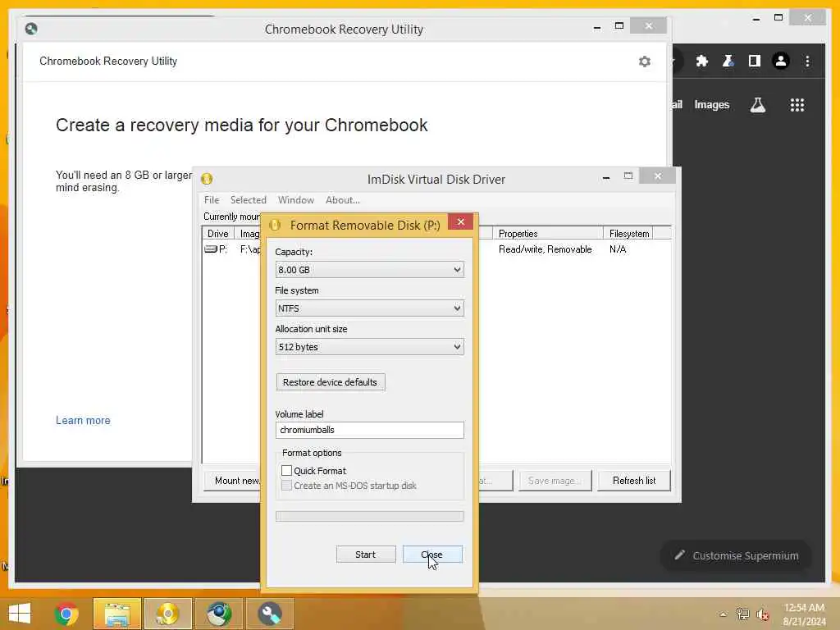This screenshot has width=840, height=630.
Task: Open the File system dropdown
Action: click(x=370, y=308)
